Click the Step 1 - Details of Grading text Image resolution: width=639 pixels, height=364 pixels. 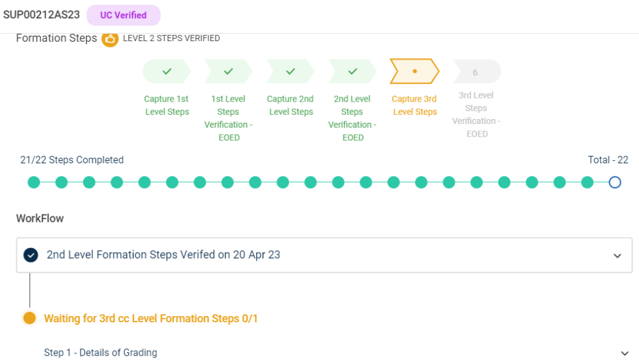coord(100,353)
